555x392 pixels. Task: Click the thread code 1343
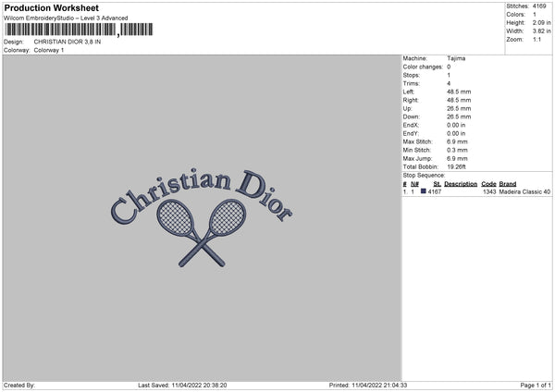pyautogui.click(x=489, y=191)
